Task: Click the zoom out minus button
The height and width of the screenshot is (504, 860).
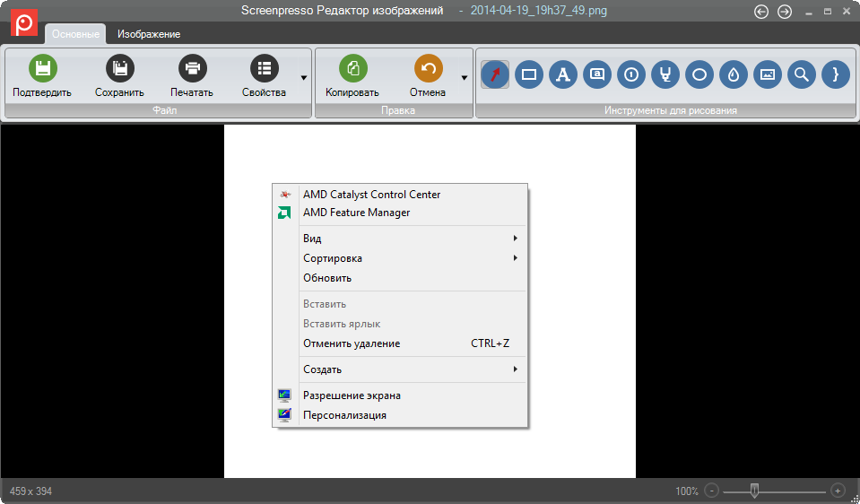Action: coord(711,491)
